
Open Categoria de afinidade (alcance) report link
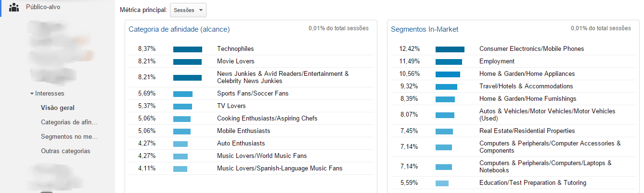pos(179,29)
